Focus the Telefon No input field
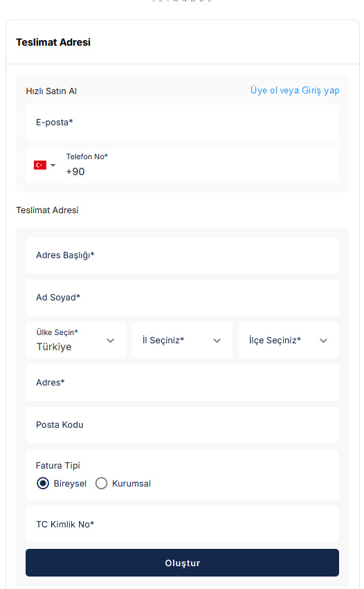Viewport: 364px width, 589px height. [x=201, y=165]
